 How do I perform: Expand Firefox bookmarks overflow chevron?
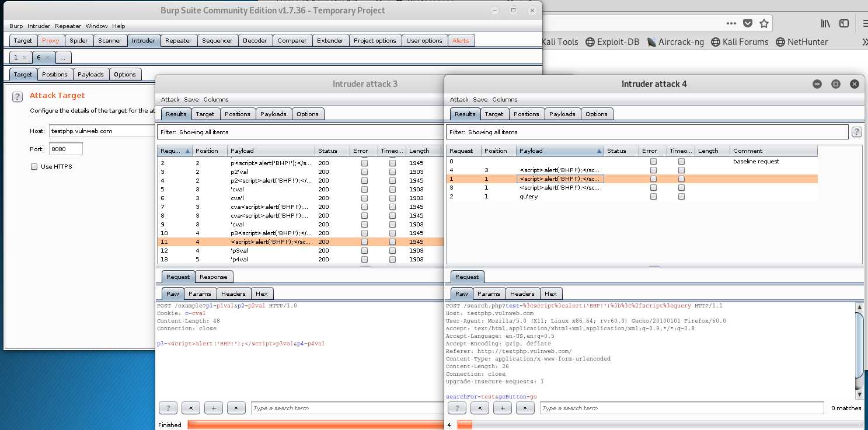pyautogui.click(x=864, y=42)
